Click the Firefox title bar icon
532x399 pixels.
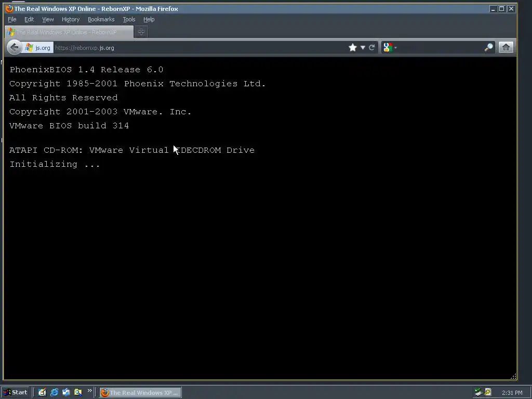point(9,8)
